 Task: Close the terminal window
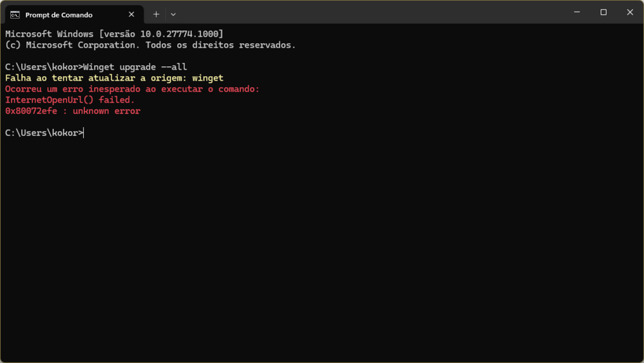point(630,12)
